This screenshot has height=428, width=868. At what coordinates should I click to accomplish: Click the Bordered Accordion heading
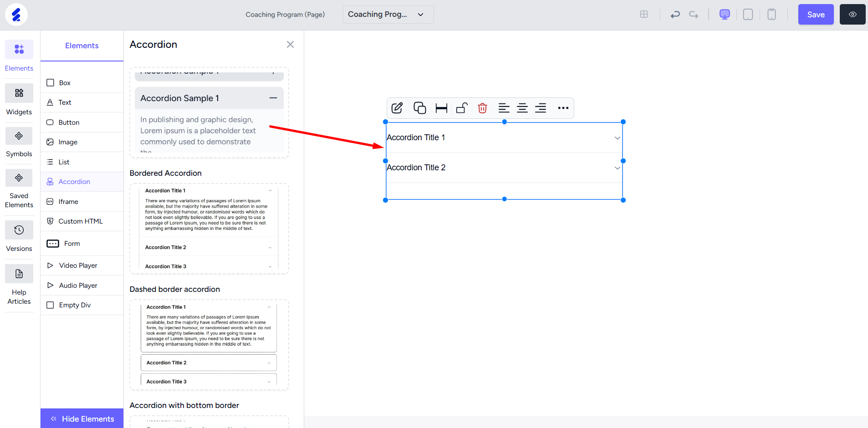coord(166,173)
